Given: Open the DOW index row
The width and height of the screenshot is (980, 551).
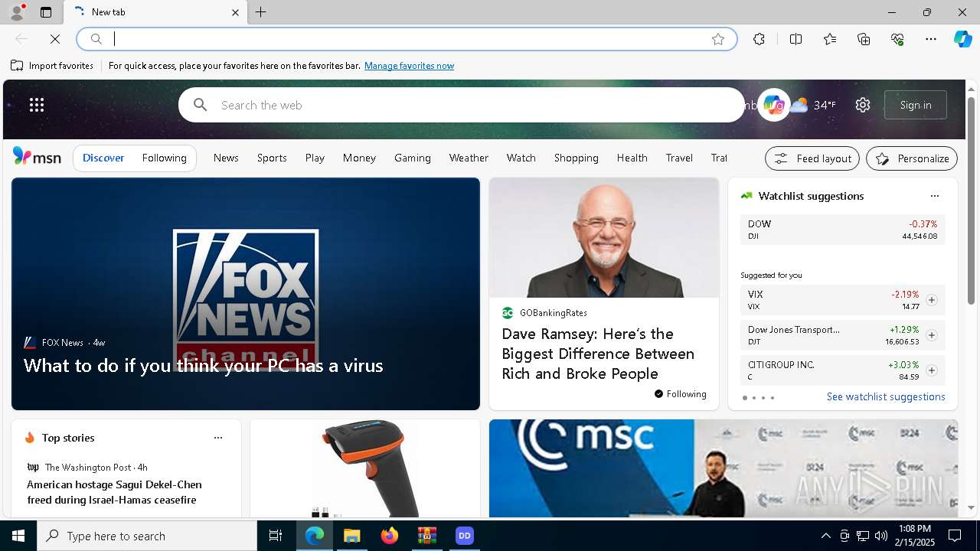Looking at the screenshot, I should [x=842, y=230].
